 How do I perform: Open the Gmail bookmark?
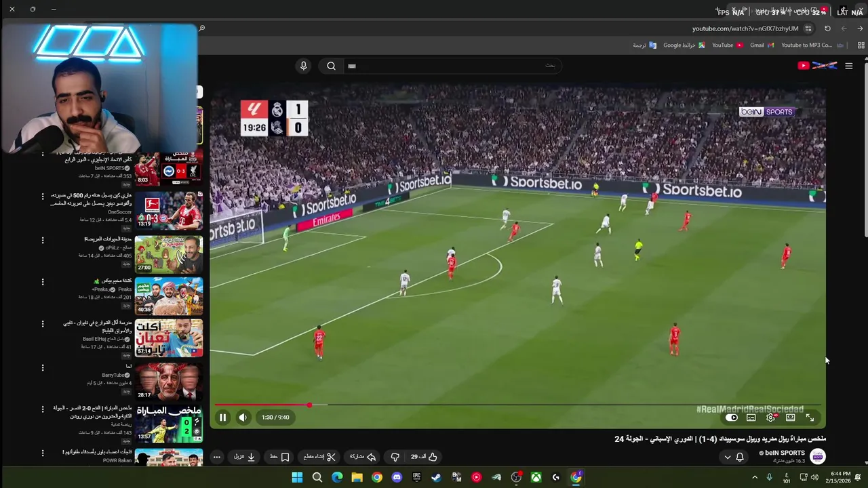[x=762, y=45]
